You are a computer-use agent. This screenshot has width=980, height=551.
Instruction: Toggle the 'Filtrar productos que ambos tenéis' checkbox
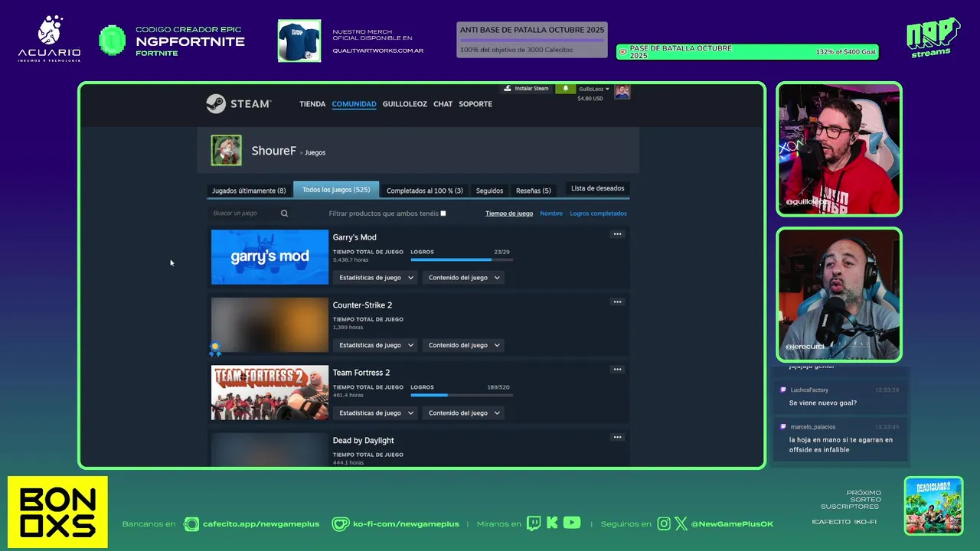pyautogui.click(x=443, y=214)
